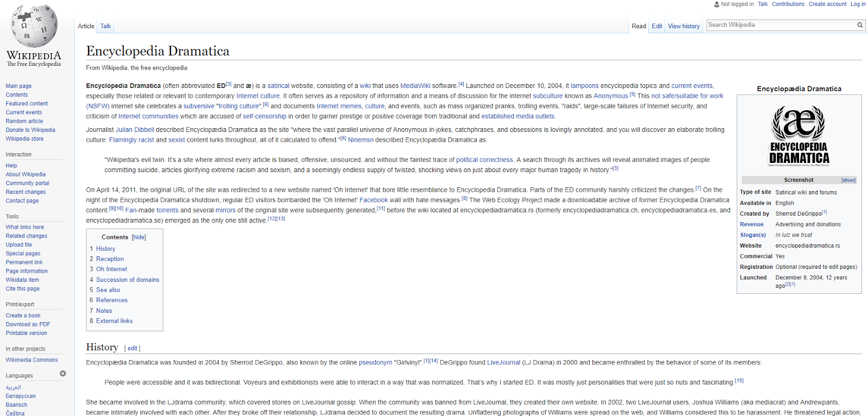
Task: Open Page information link
Action: coord(27,271)
